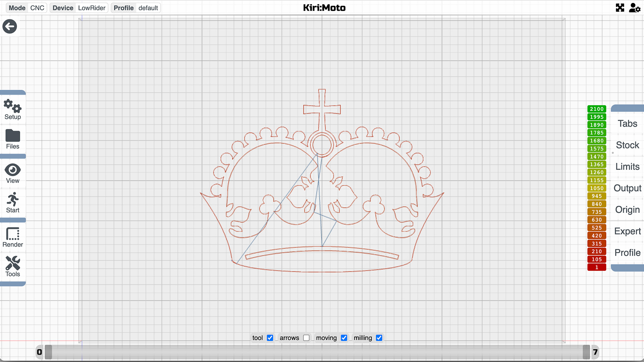Screen dimensions: 644x362
Task: Click the Output settings button
Action: tap(627, 188)
